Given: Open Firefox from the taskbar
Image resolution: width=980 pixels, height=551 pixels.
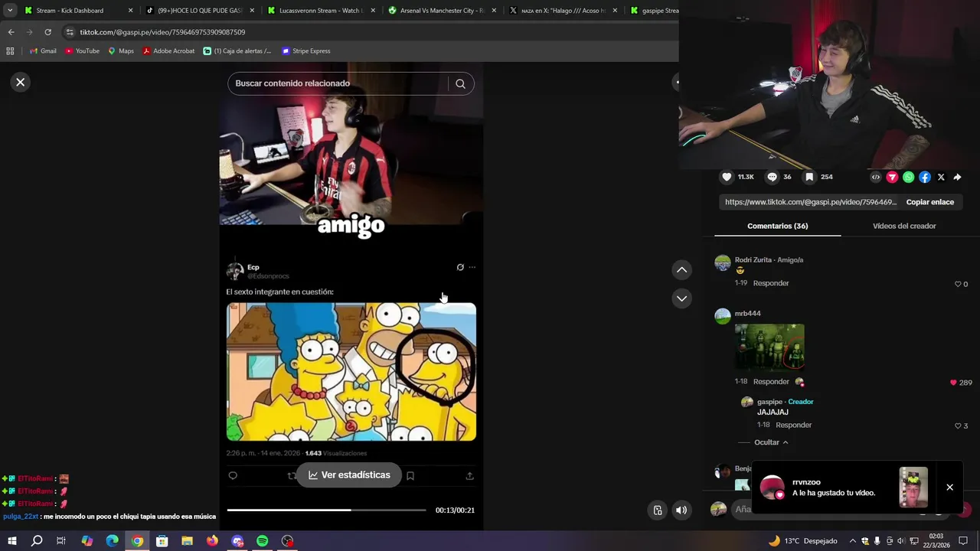Looking at the screenshot, I should pos(212,541).
